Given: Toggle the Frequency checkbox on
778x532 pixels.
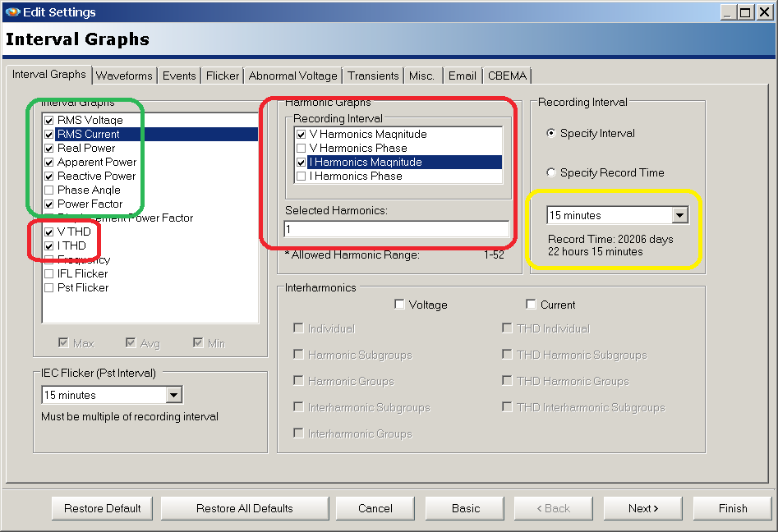Looking at the screenshot, I should tap(48, 259).
